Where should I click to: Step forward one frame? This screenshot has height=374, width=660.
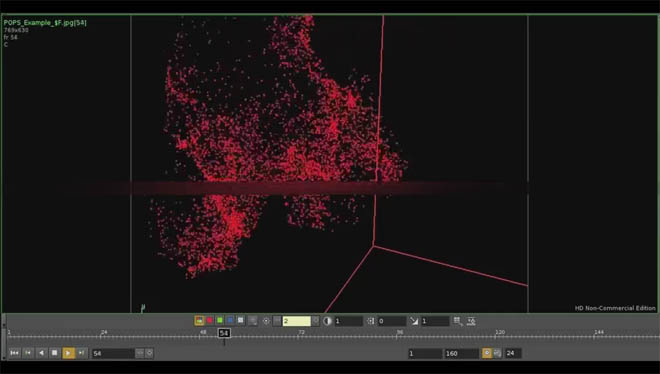coord(82,353)
